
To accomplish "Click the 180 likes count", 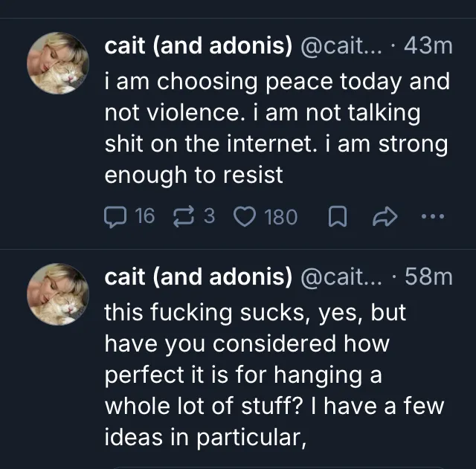I will tap(280, 216).
